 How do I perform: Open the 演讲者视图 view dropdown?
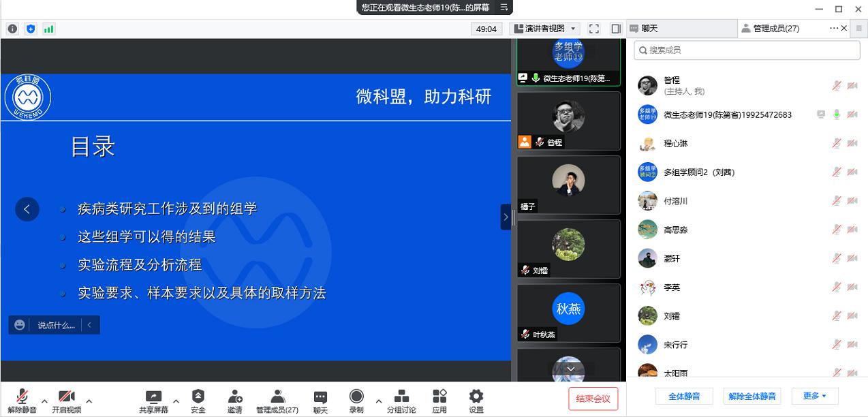(x=544, y=29)
